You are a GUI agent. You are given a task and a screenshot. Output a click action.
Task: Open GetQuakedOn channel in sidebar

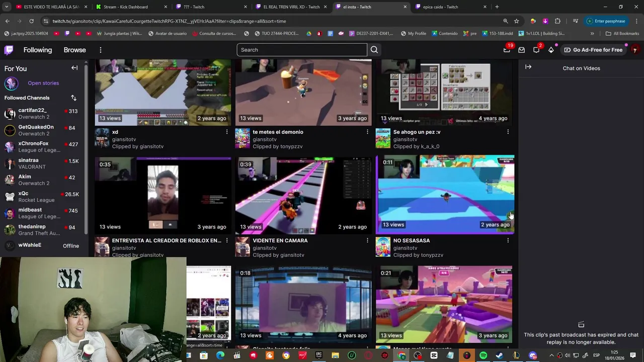pos(43,130)
